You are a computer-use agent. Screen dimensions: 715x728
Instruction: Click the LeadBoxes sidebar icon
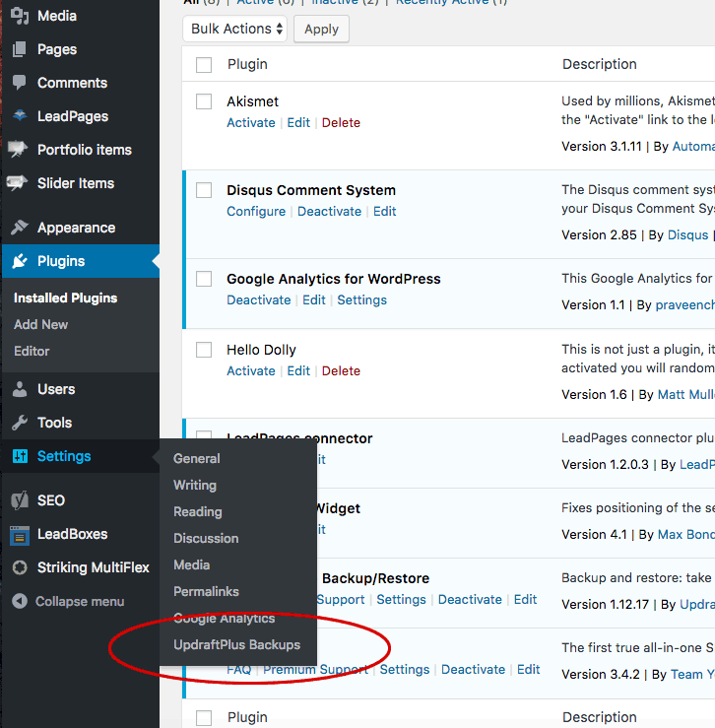coord(20,534)
